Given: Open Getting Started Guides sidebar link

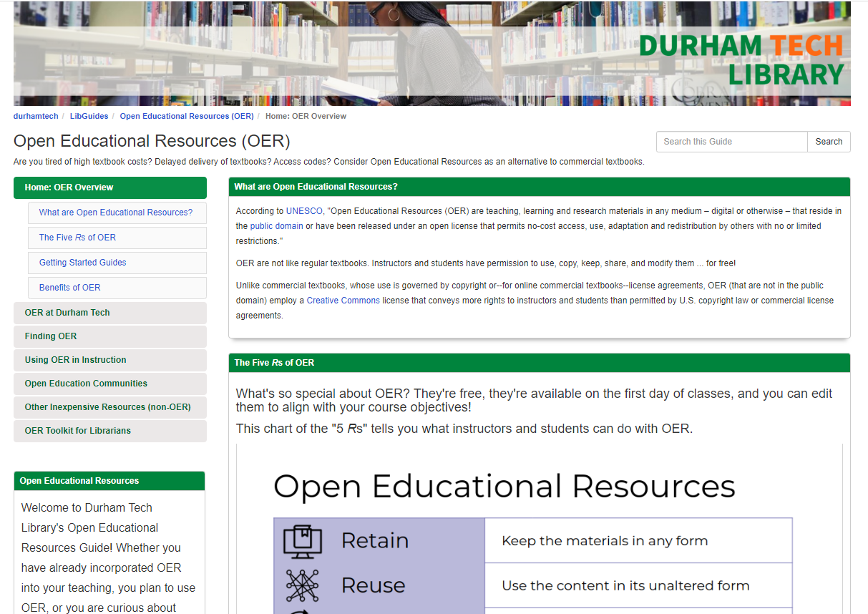Looking at the screenshot, I should click(117, 263).
